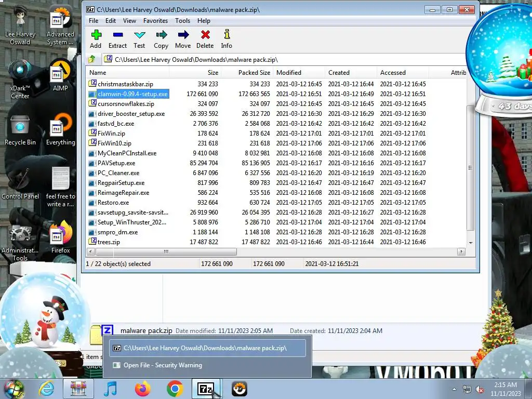The image size is (532, 399).
Task: Open the Everything desktop shortcut
Action: point(60,130)
